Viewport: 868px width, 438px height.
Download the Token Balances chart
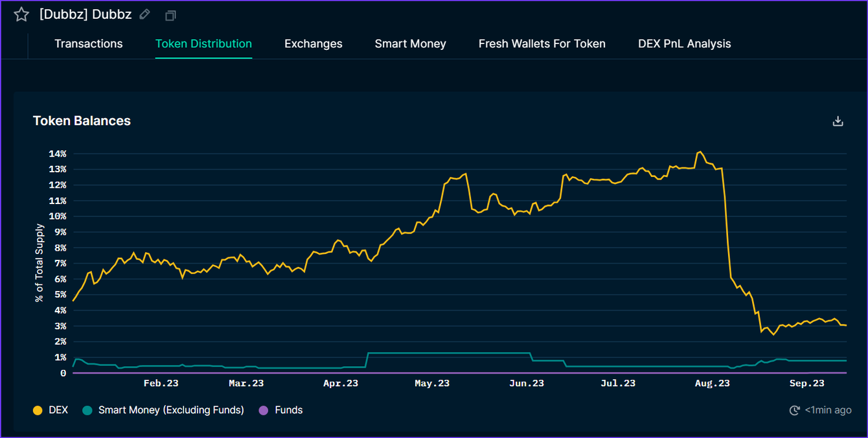point(838,121)
